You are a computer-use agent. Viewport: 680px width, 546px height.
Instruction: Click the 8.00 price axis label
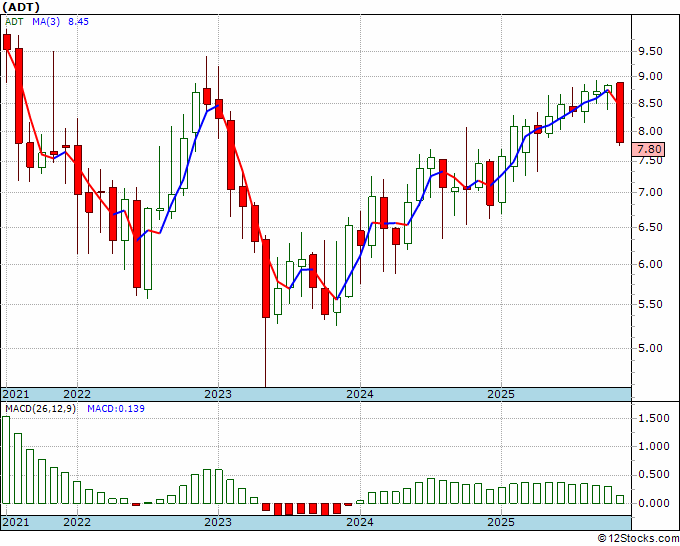click(650, 131)
